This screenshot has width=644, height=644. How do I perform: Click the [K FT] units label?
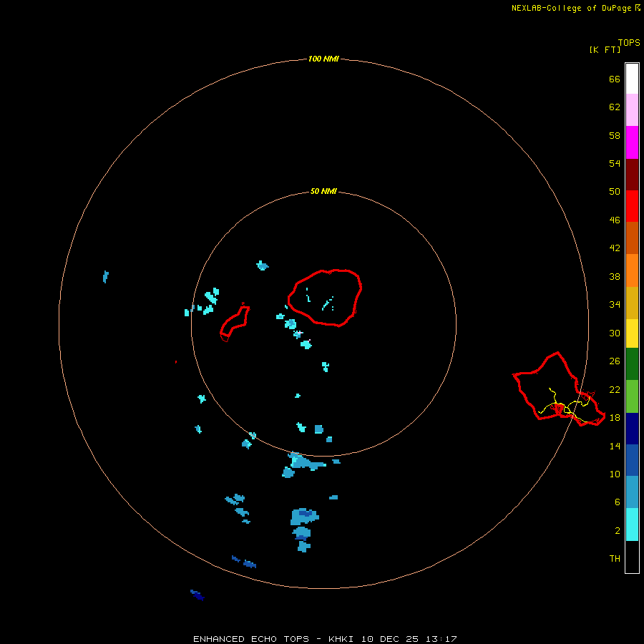point(605,49)
